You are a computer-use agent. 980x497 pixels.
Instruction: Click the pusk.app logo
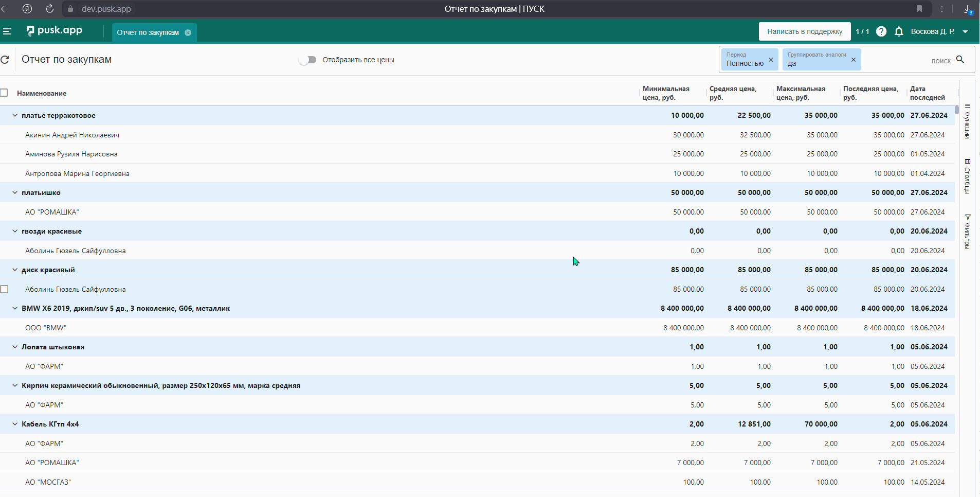click(55, 31)
